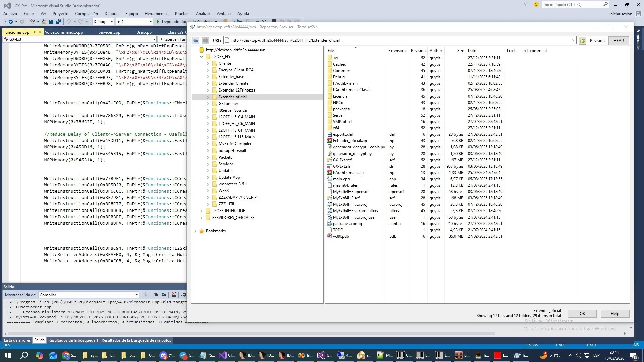The height and width of the screenshot is (362, 644).
Task: Undo the last edit in Visual Studio
Action: click(68, 22)
